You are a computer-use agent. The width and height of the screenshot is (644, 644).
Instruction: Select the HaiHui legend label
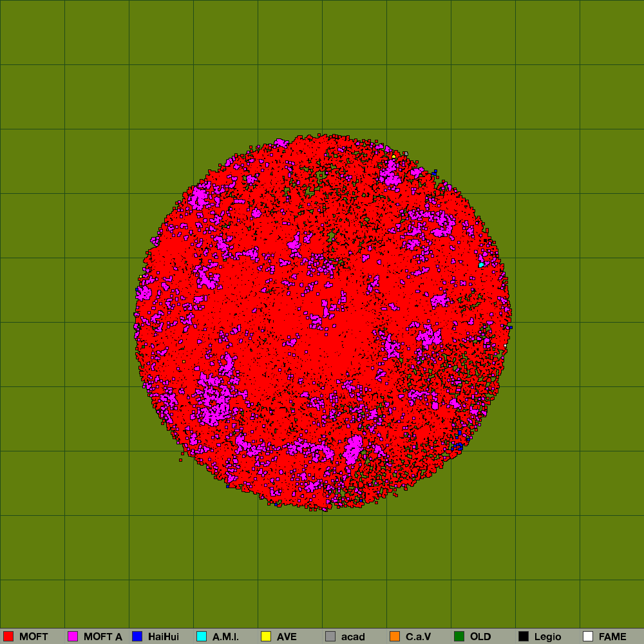coord(164,637)
